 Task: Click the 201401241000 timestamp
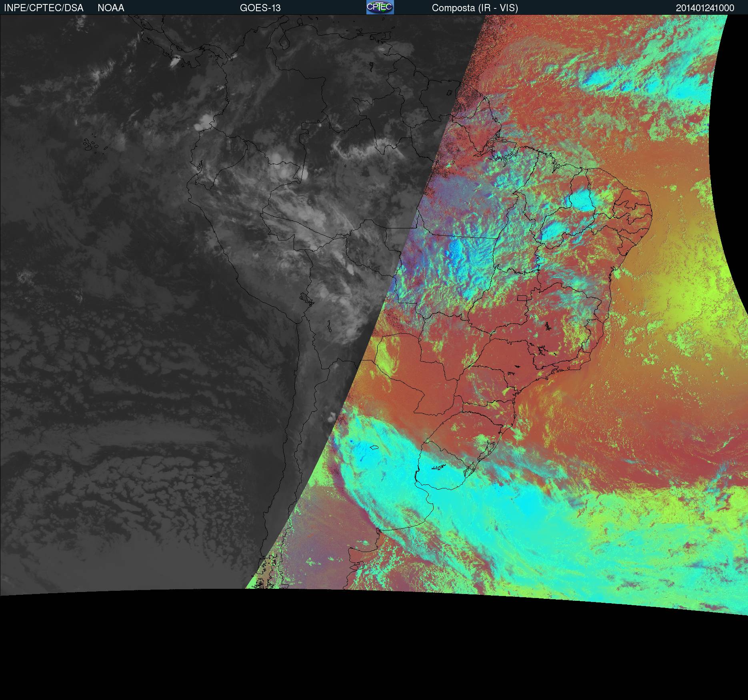[705, 8]
